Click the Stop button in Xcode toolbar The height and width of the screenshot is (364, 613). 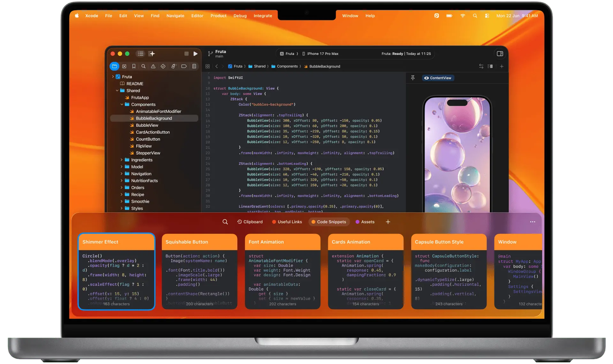click(x=187, y=54)
